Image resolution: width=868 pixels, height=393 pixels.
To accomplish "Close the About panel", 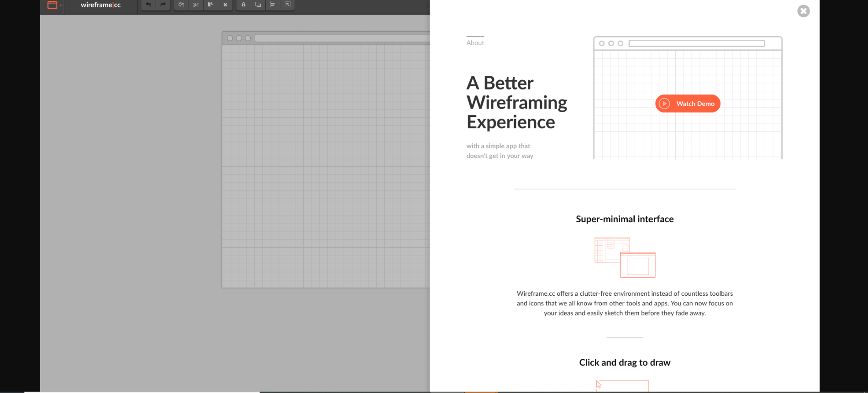I will (804, 11).
